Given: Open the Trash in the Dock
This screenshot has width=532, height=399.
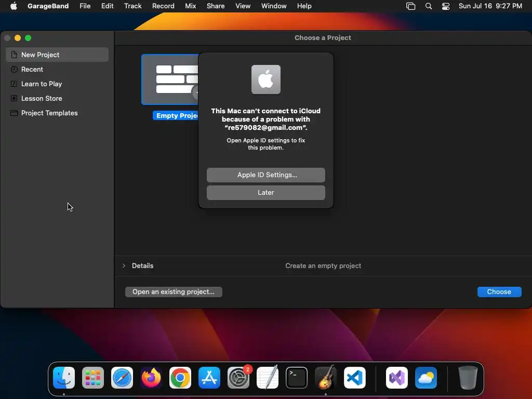Looking at the screenshot, I should 468,378.
